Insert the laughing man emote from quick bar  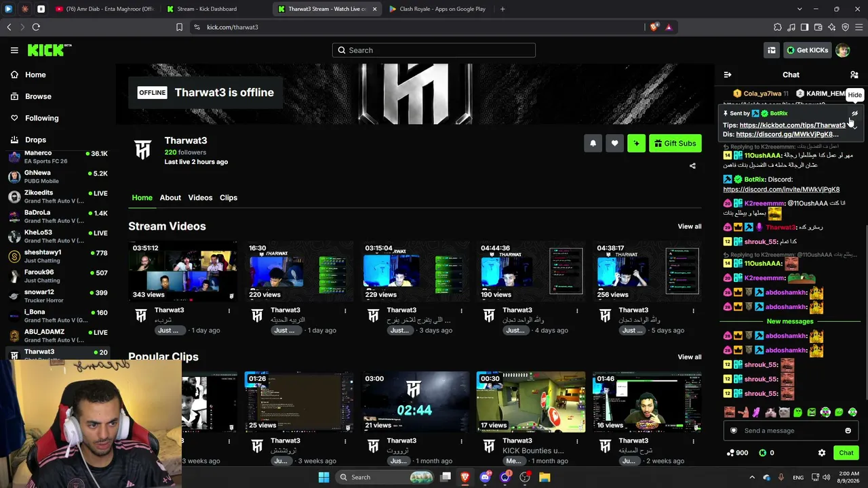[730, 412]
